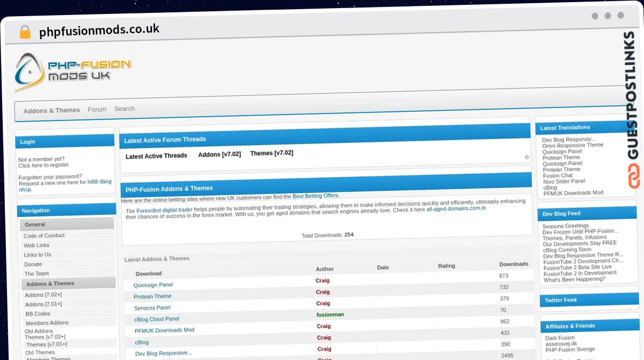Open author fusionman's profile
This screenshot has height=360, width=644.
click(330, 314)
